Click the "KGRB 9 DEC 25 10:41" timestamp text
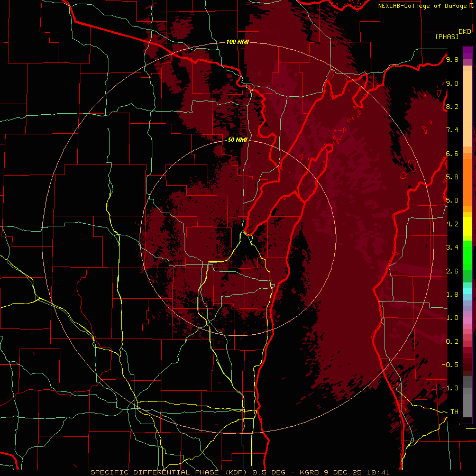Screen dimensions: 476x476 pos(344,472)
